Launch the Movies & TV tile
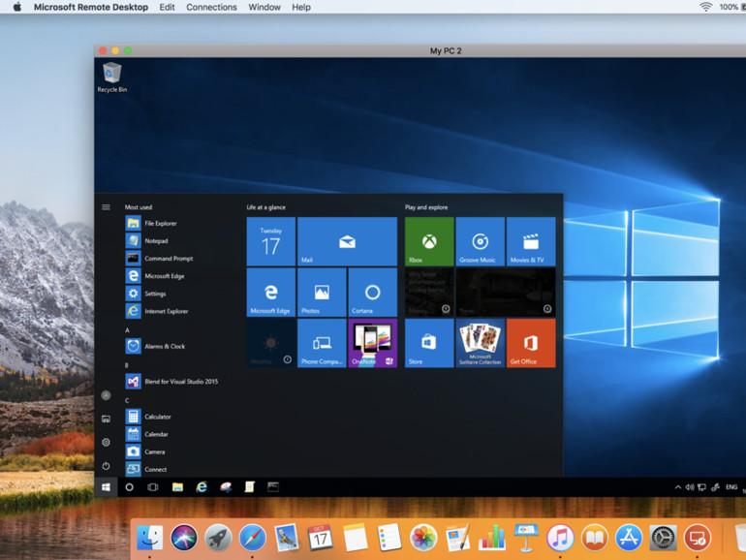 530,241
